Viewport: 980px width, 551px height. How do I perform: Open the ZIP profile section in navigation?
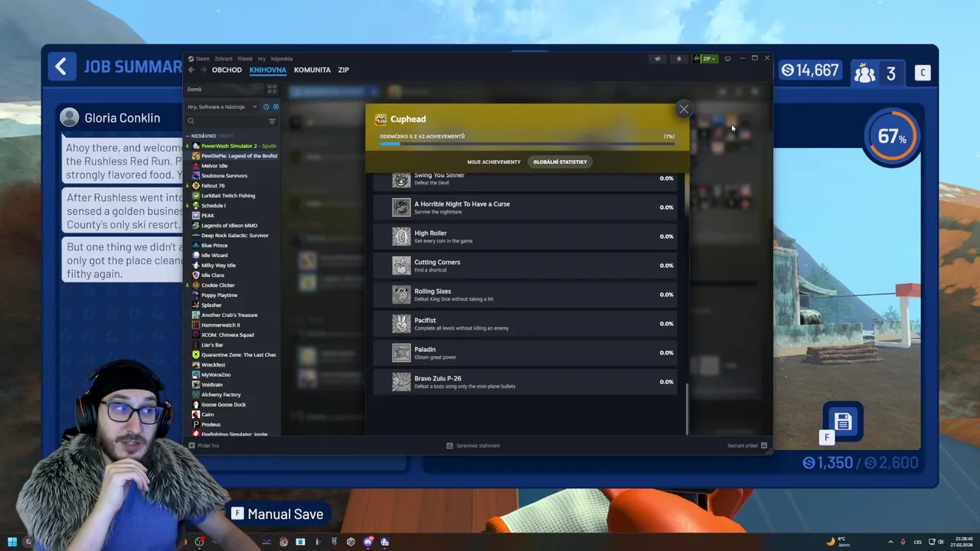pyautogui.click(x=344, y=70)
